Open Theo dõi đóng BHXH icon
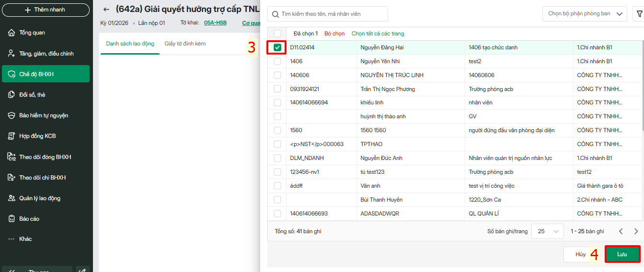 tap(12, 157)
